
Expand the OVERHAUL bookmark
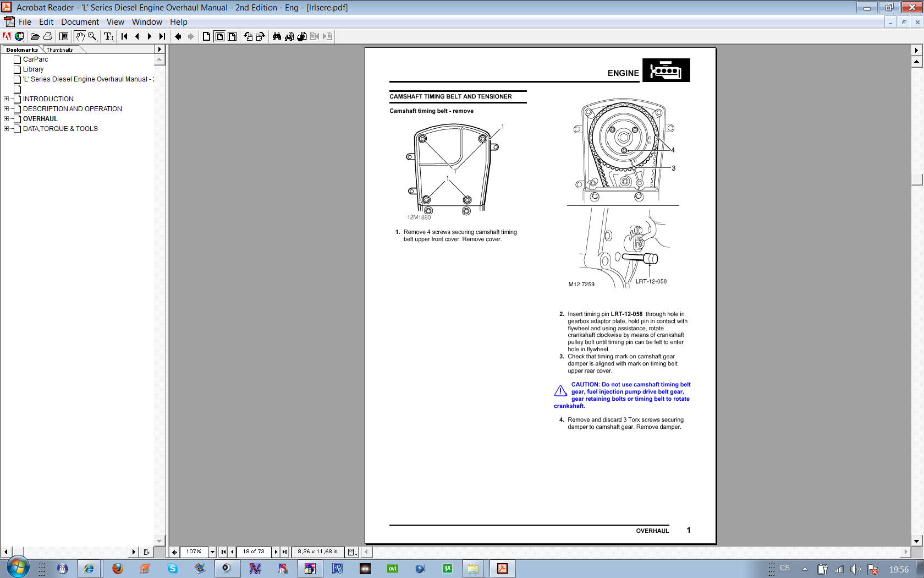(x=7, y=119)
